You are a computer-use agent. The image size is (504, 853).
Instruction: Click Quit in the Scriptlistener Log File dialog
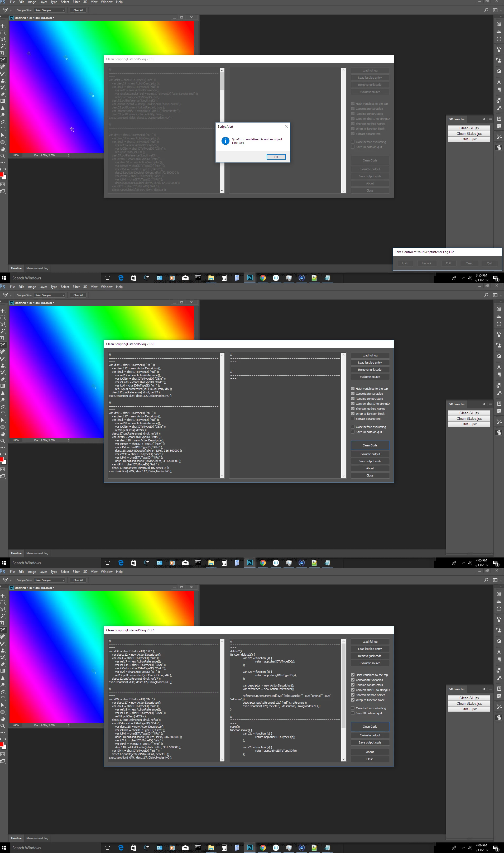coord(489,263)
